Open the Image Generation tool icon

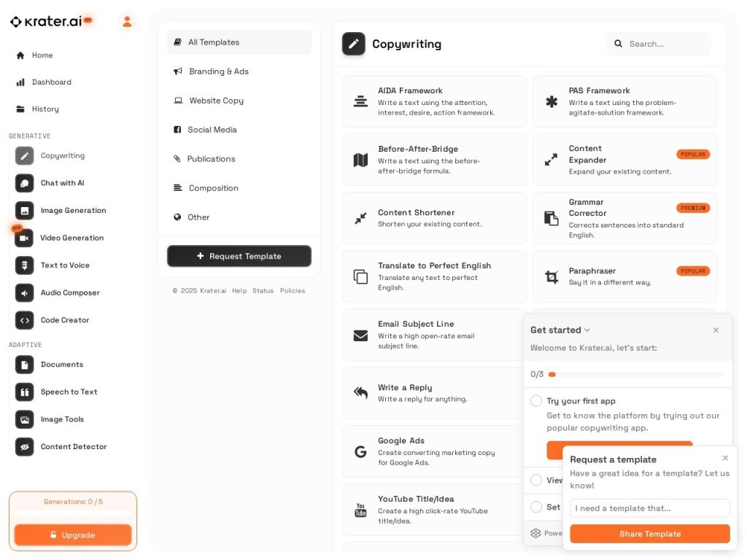point(24,211)
